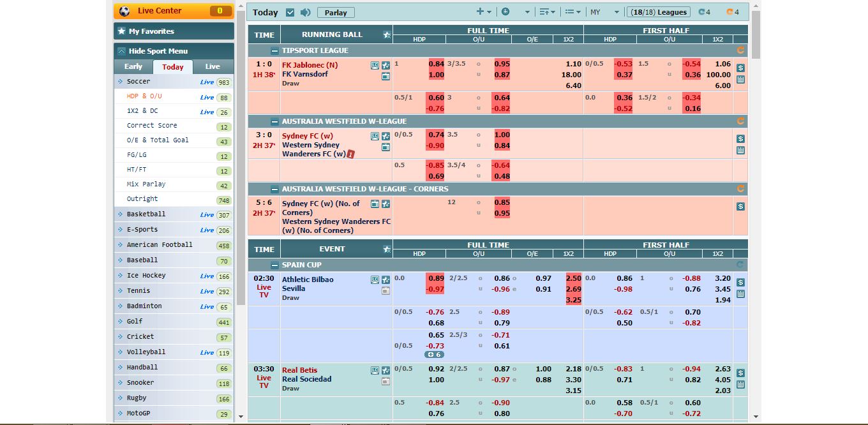Collapse the Tipsport League group
868x425 pixels.
click(274, 50)
